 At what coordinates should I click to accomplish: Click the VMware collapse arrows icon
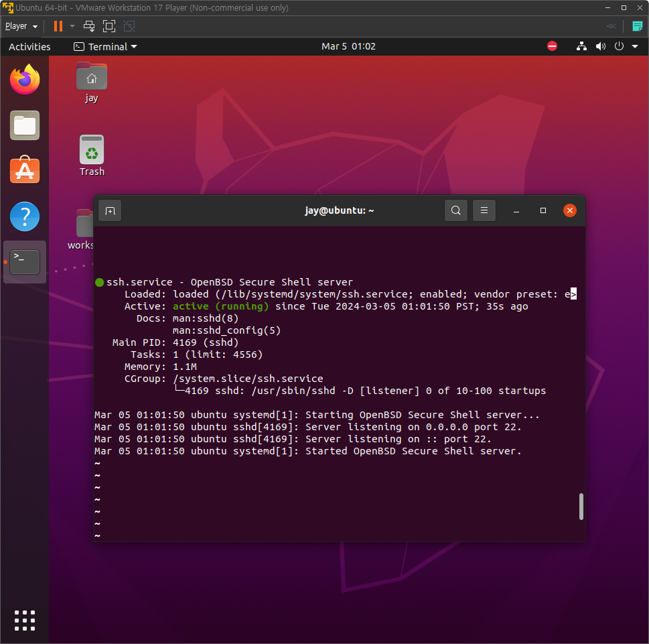611,26
